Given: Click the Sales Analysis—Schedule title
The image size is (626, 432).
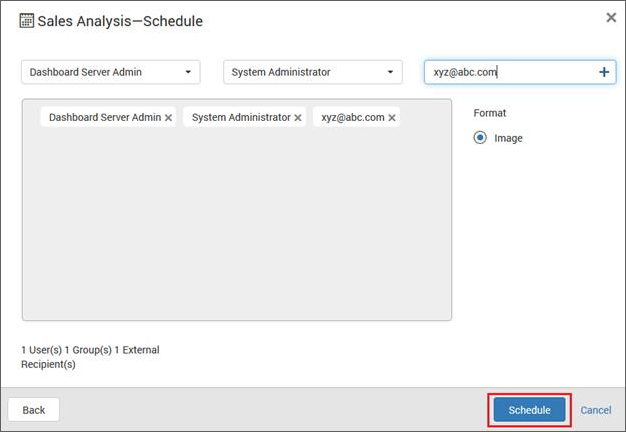Looking at the screenshot, I should click(x=120, y=21).
